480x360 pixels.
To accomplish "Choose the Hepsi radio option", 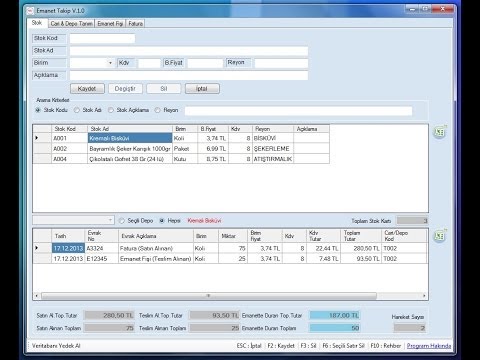I will [162, 221].
